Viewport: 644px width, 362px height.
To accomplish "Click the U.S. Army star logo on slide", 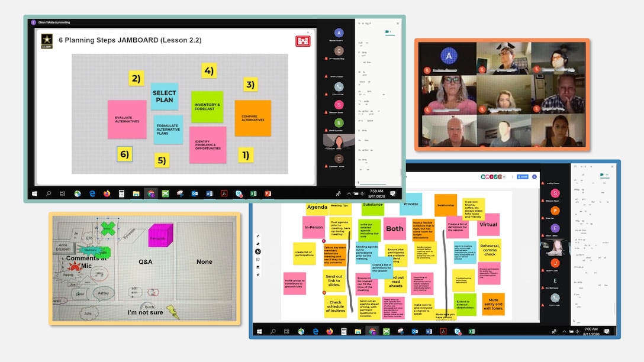I will (47, 41).
